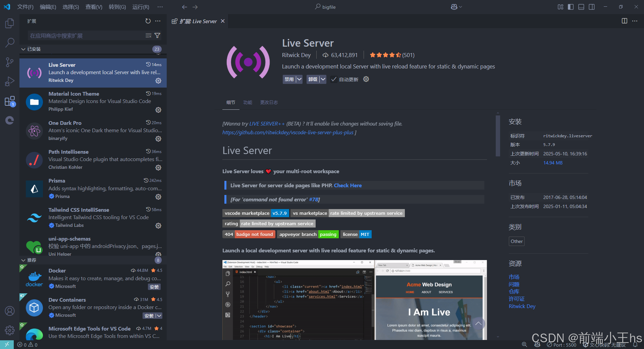Customize layout from title bar

coord(560,7)
